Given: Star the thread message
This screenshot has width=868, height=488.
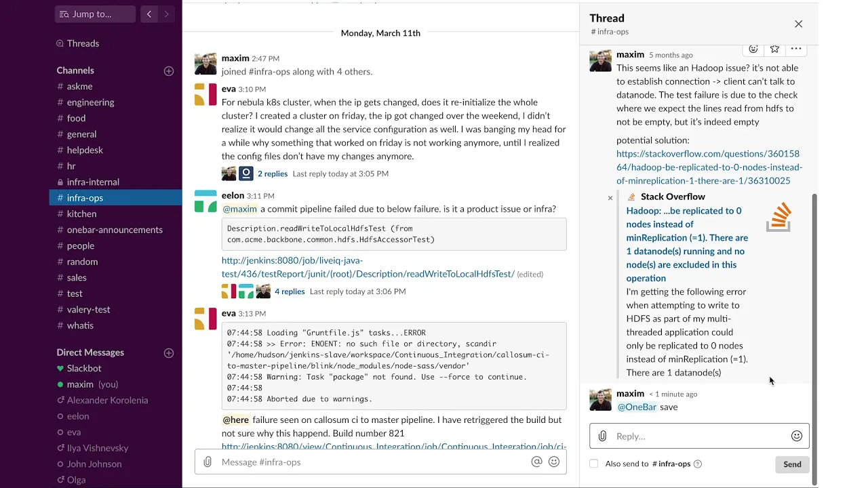Looking at the screenshot, I should [x=774, y=49].
